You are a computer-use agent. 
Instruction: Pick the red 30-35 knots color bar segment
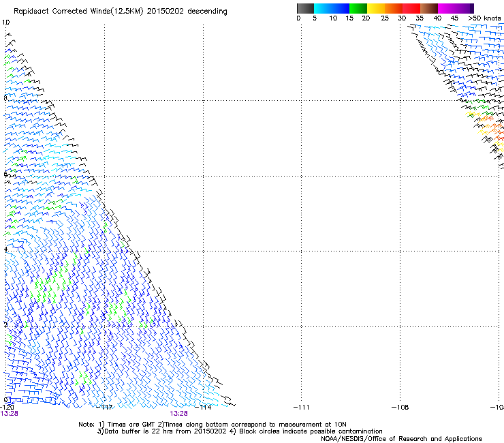tap(411, 8)
